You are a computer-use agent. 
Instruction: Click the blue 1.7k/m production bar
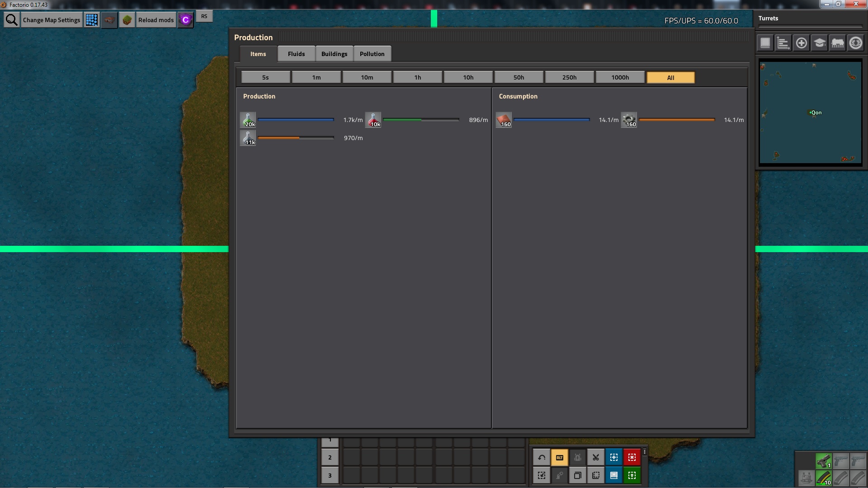(296, 120)
